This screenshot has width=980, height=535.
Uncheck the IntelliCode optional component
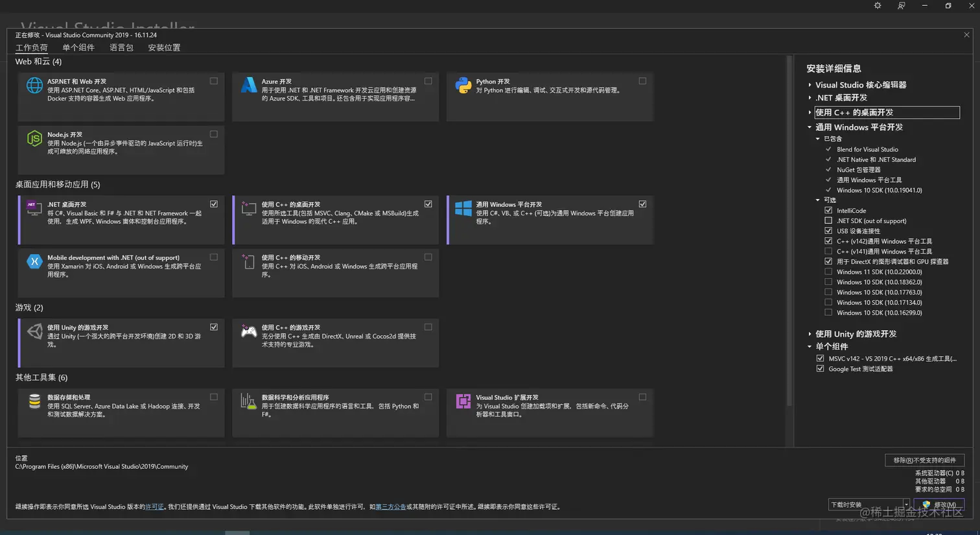[x=828, y=211]
